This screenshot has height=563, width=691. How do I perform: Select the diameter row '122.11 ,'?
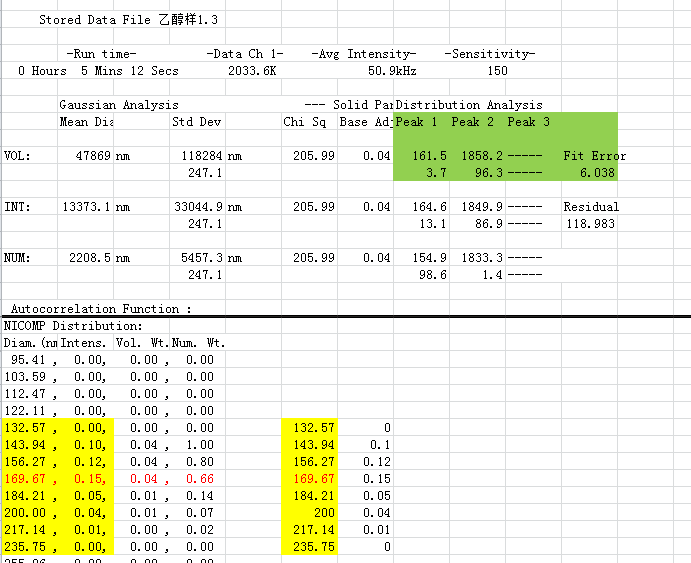[x=29, y=411]
